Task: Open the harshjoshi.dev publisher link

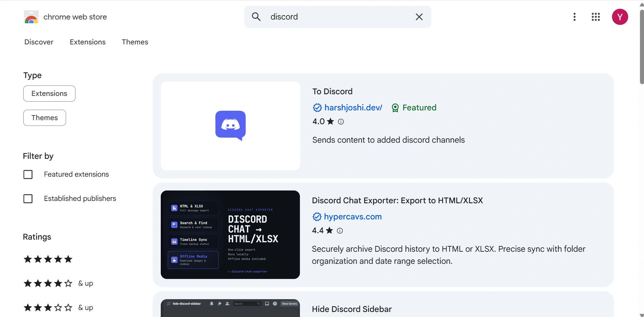Action: coord(354,108)
